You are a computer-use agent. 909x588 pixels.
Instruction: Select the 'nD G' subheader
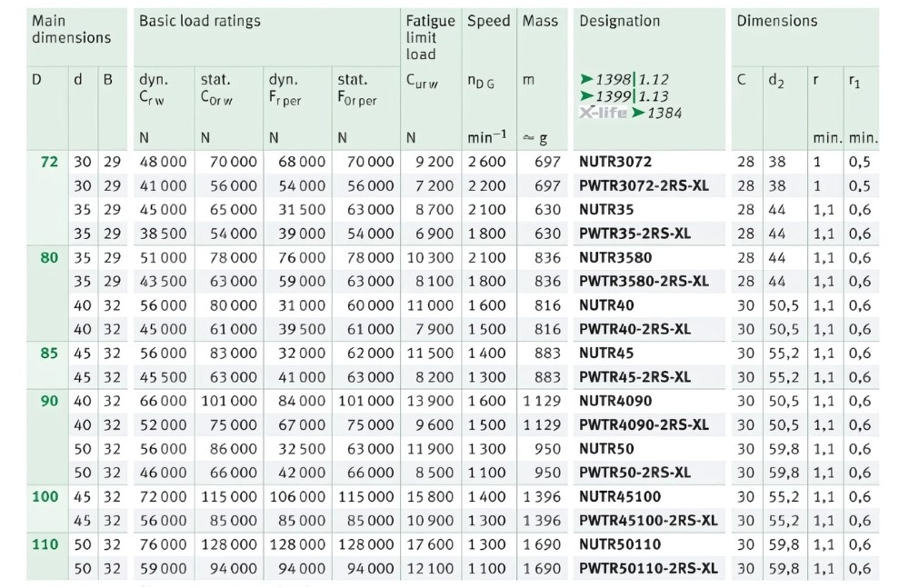(481, 81)
